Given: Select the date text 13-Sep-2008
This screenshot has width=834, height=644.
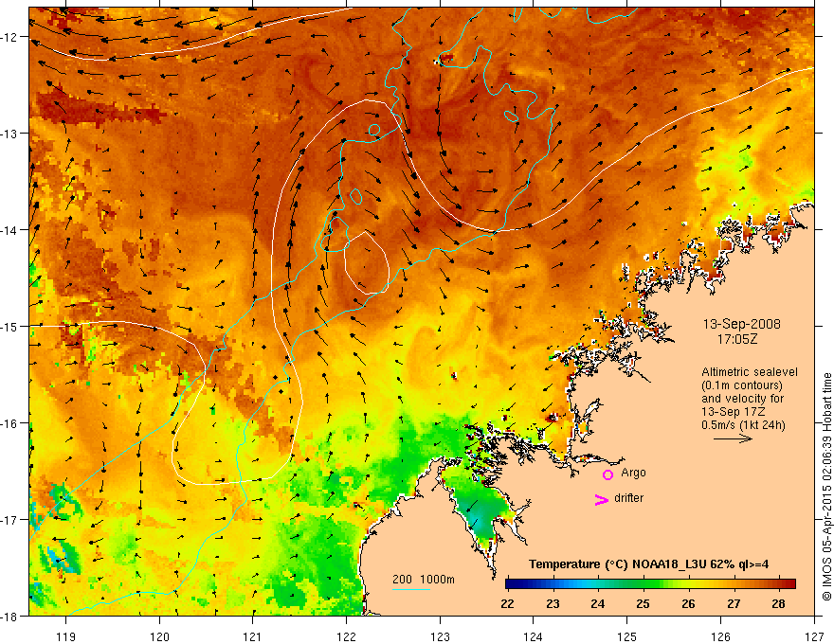Looking at the screenshot, I should [x=741, y=324].
